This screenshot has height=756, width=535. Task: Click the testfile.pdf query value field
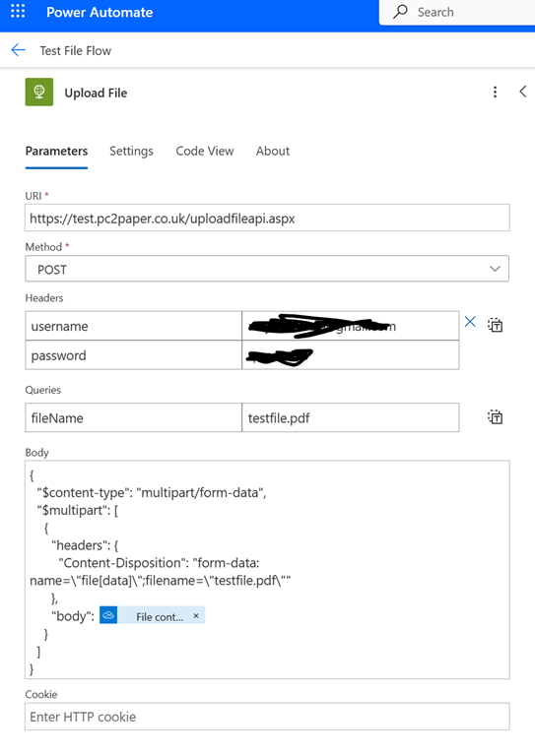point(351,417)
